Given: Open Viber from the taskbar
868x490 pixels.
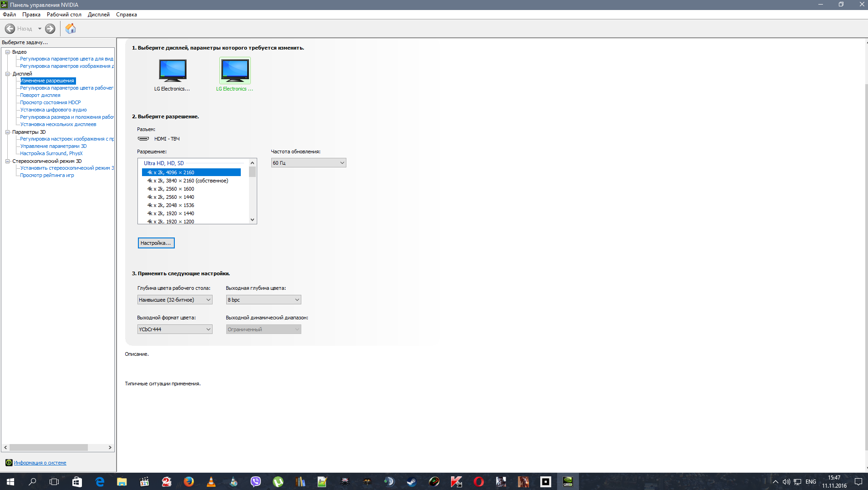Looking at the screenshot, I should pyautogui.click(x=256, y=481).
